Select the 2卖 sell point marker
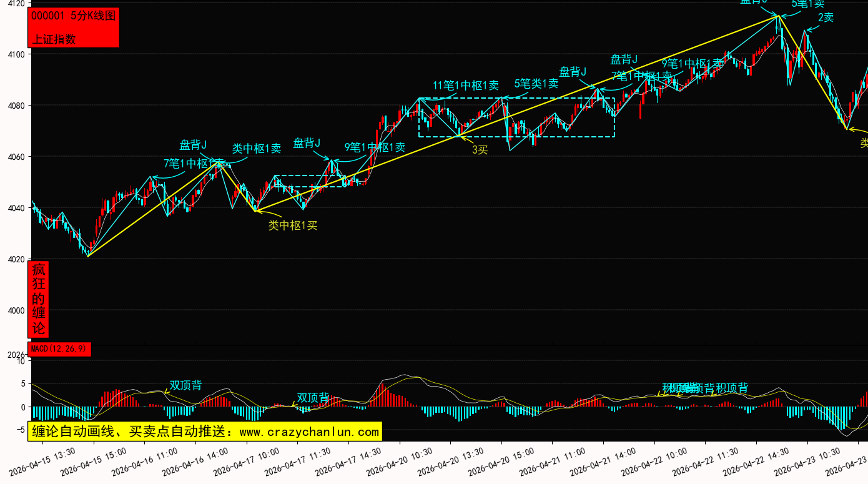Screen dimensions: 868x484 tap(826, 17)
